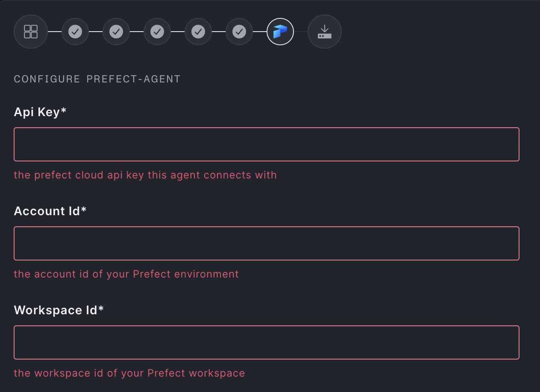The height and width of the screenshot is (392, 540).
Task: Open the second completed checkmark step
Action: (116, 32)
